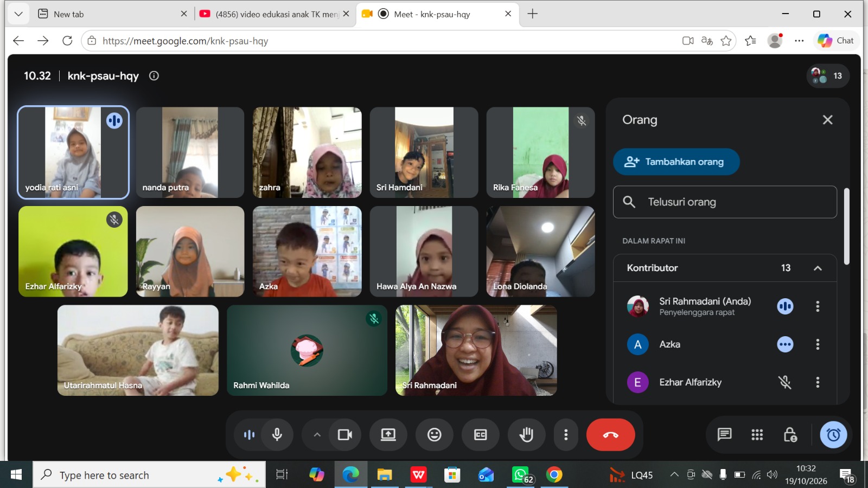Viewport: 868px width, 488px height.
Task: Select Utarirahmatul Hasna video tile
Action: [x=138, y=350]
